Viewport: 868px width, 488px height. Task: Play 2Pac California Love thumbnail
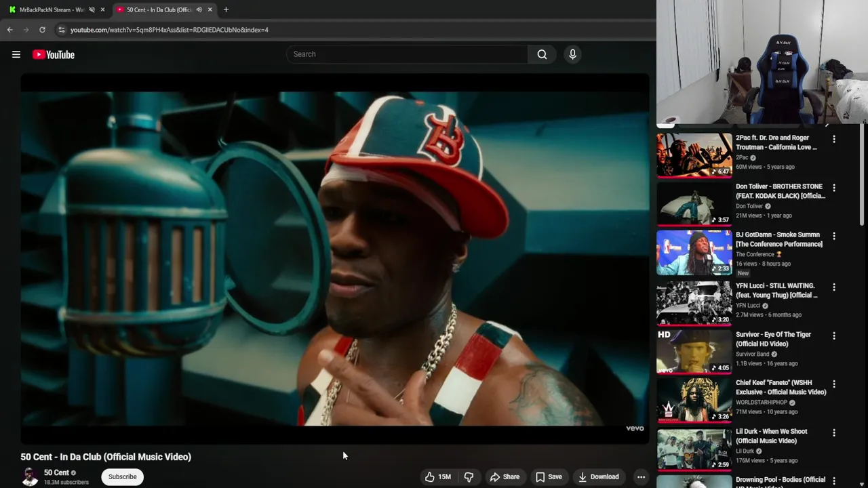(x=694, y=155)
